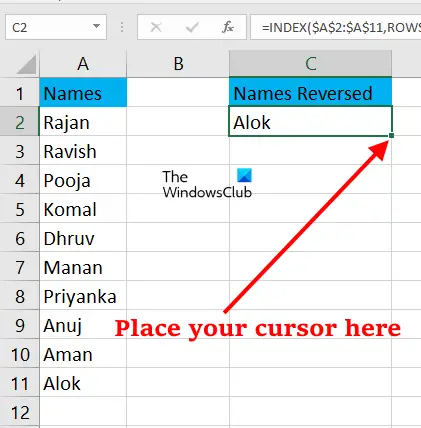Click cell C2 showing 'Alok'
Viewport: 421px width, 428px height.
(311, 121)
